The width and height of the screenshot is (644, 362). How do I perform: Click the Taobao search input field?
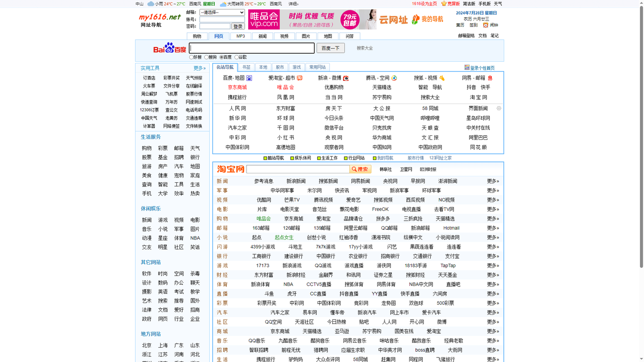(x=298, y=169)
